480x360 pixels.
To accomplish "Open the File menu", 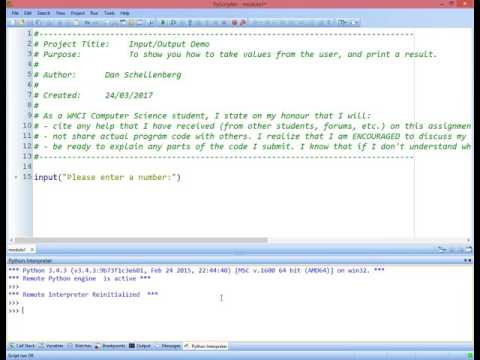I will [x=15, y=13].
